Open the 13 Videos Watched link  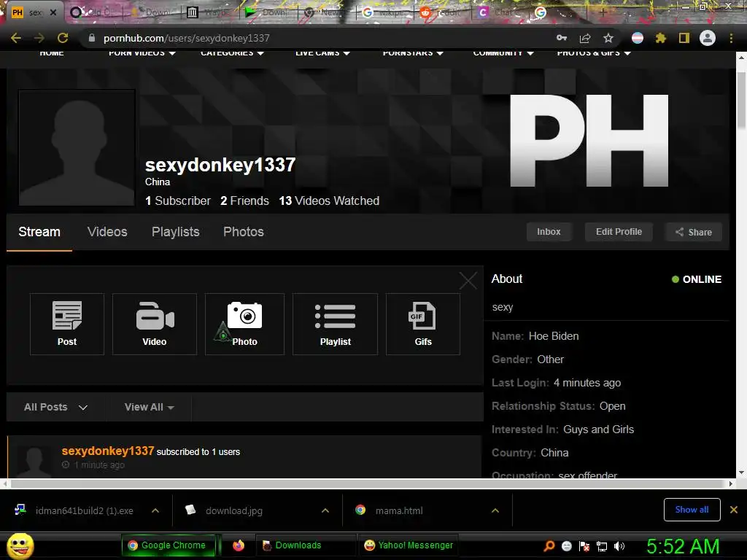(329, 201)
